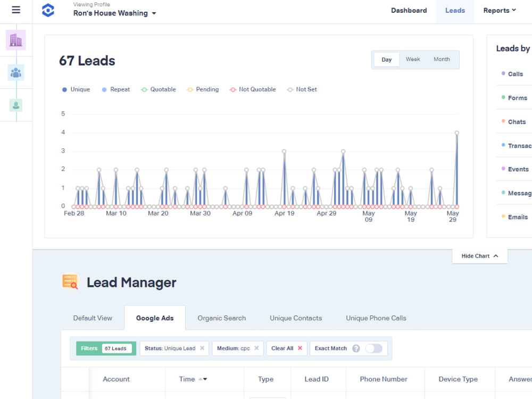532x399 pixels.
Task: Toggle Quotable series in chart legend
Action: [159, 89]
